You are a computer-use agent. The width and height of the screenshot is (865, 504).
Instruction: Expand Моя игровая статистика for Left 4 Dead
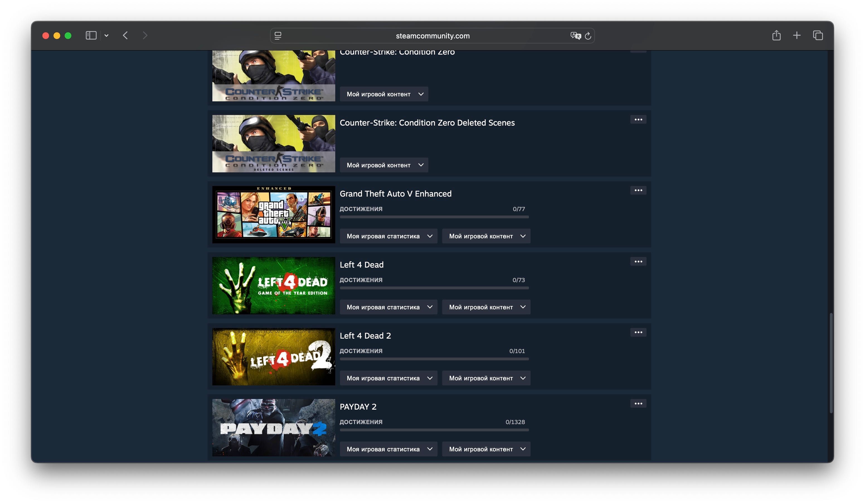click(388, 307)
